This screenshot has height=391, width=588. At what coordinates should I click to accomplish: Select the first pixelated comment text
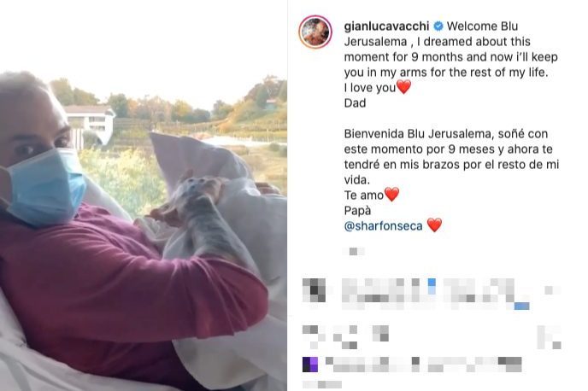coord(435,294)
